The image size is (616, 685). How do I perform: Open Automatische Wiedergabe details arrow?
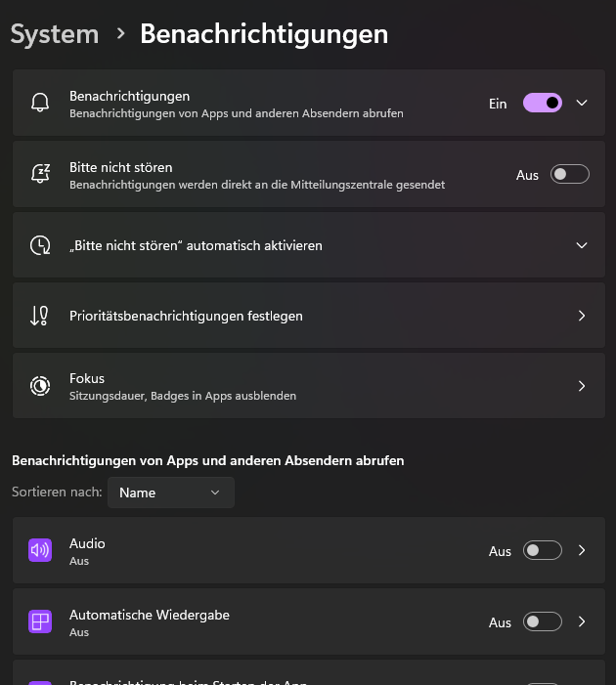[x=582, y=622]
